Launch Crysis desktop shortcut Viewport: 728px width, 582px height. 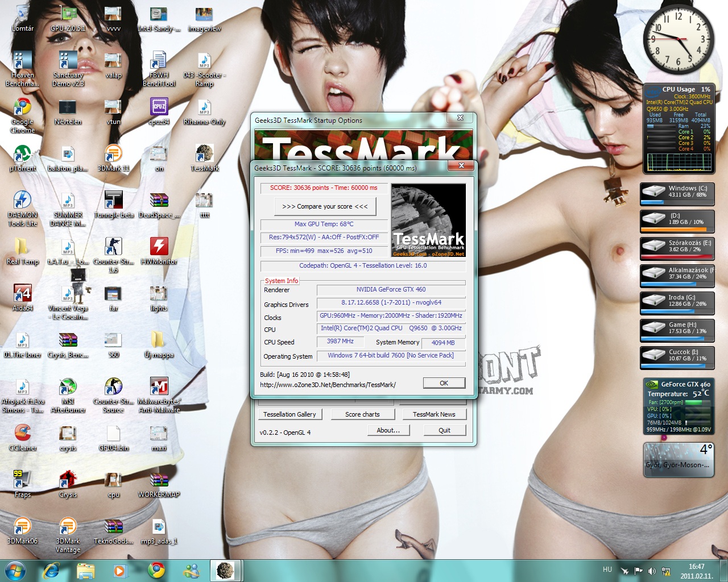[68, 485]
